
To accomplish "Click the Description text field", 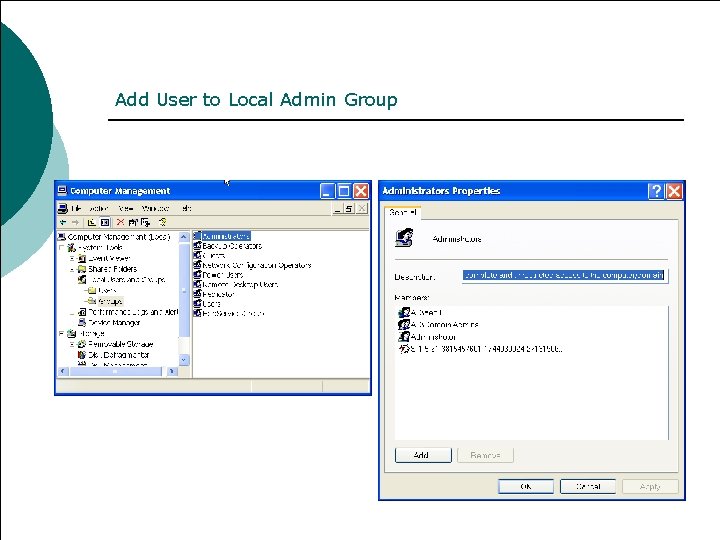I will (x=564, y=276).
